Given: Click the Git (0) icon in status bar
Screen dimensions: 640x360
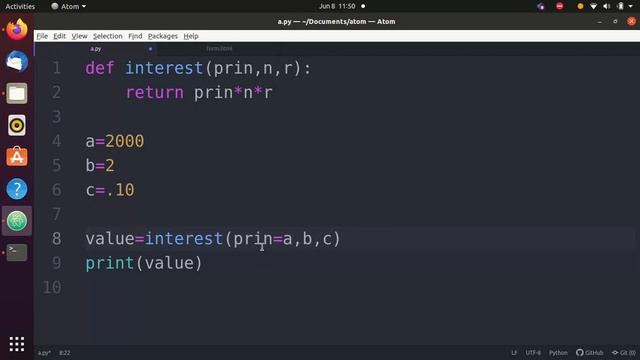Looking at the screenshot, I should coord(624,353).
